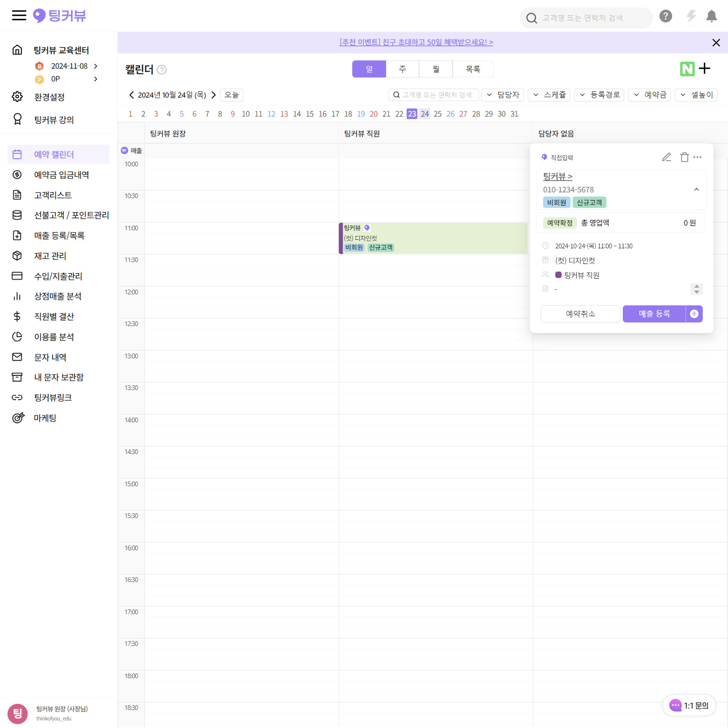Image resolution: width=728 pixels, height=728 pixels.
Task: Click the calendar help icon beside 캘린더
Action: [x=162, y=70]
